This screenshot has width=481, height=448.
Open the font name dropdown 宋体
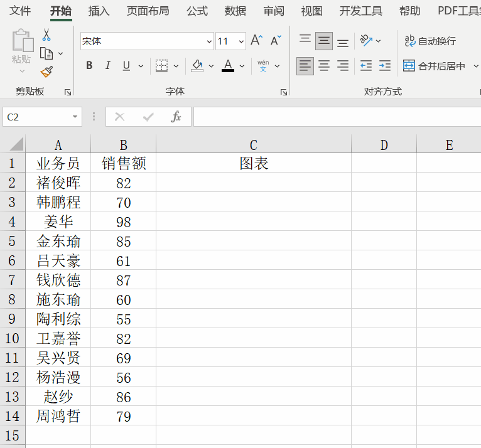[x=209, y=41]
